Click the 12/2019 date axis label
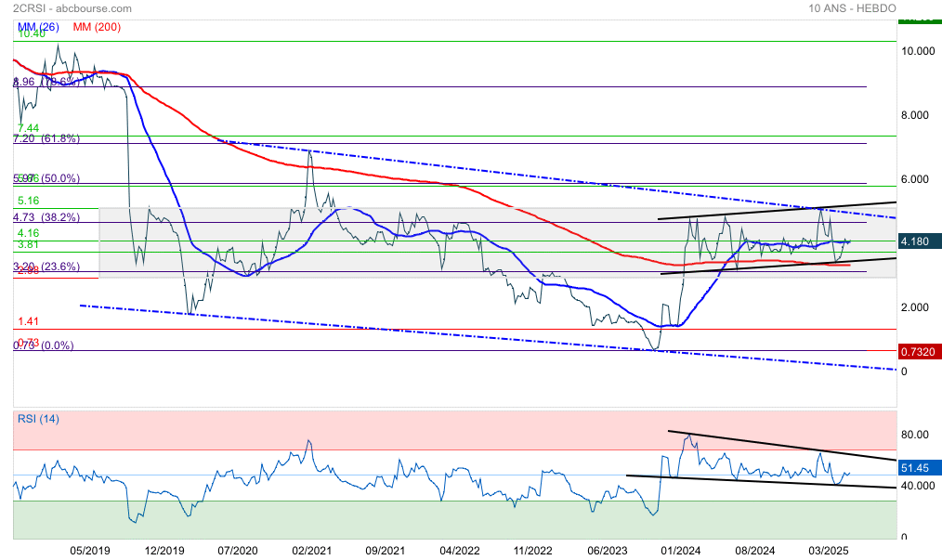The width and height of the screenshot is (942, 560). [164, 551]
